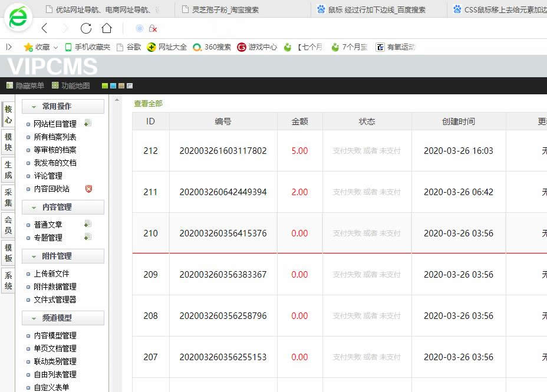Select the blue theme color swatch
Viewport: 547px width, 392px height.
(113, 86)
